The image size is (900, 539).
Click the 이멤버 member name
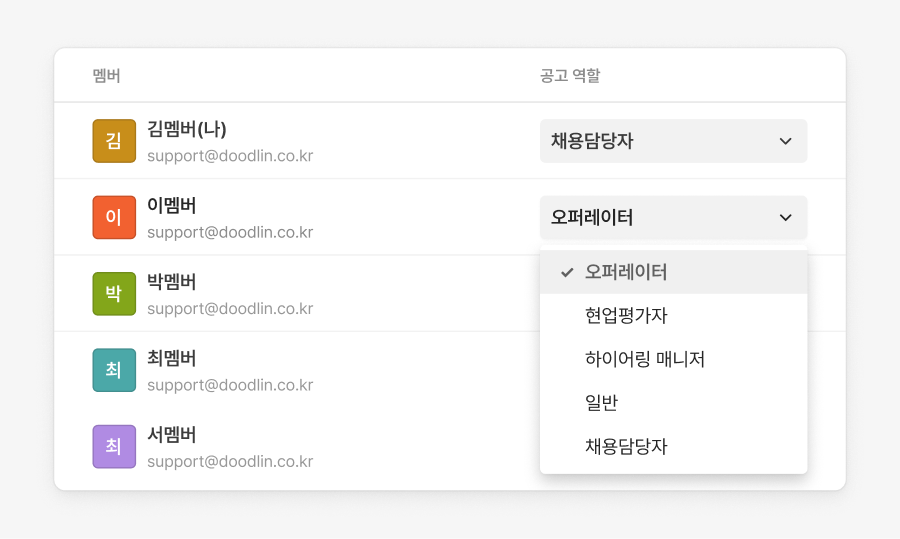172,205
